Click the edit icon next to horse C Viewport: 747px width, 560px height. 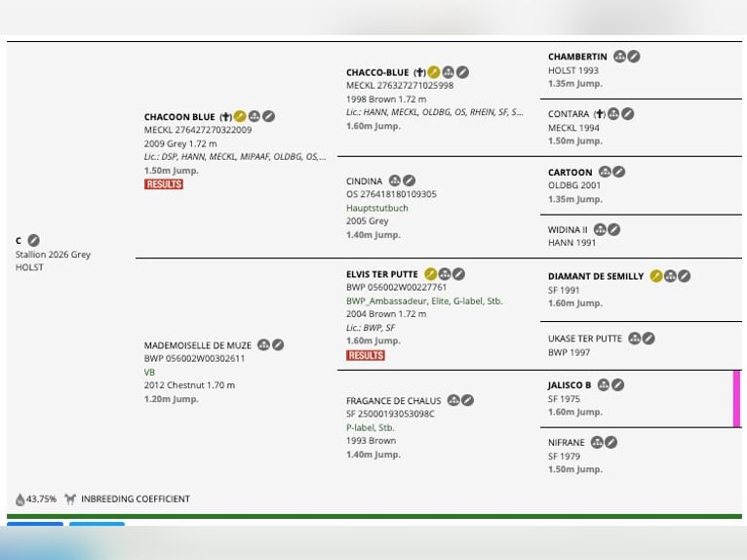click(x=33, y=240)
